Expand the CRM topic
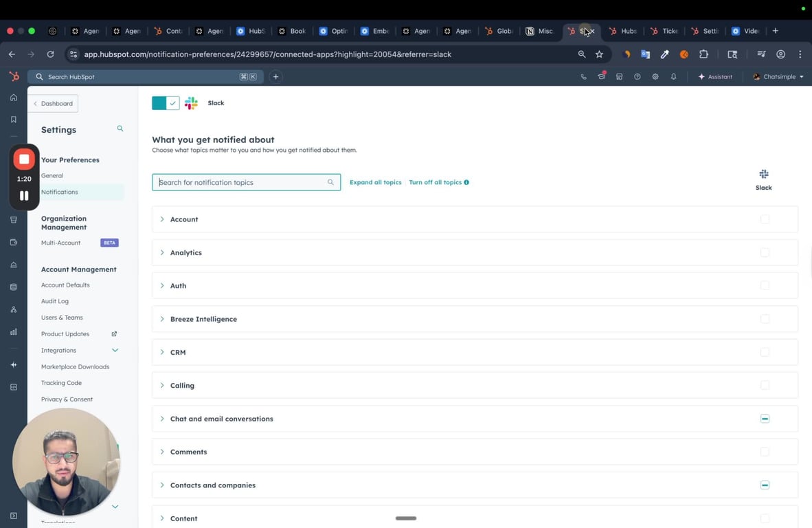Viewport: 812px width, 528px height. point(162,353)
